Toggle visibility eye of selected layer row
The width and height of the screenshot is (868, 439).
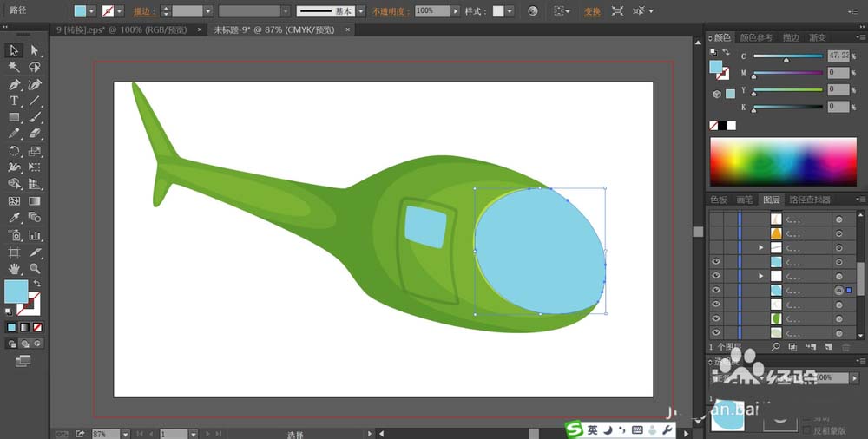[x=716, y=290]
